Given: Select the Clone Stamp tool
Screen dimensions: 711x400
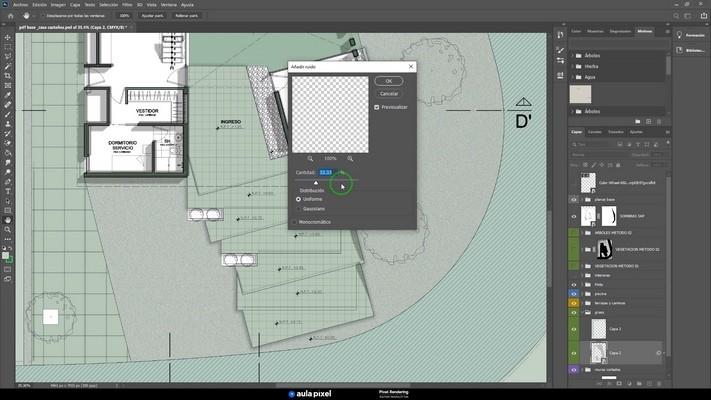Looking at the screenshot, I should click(x=8, y=124).
